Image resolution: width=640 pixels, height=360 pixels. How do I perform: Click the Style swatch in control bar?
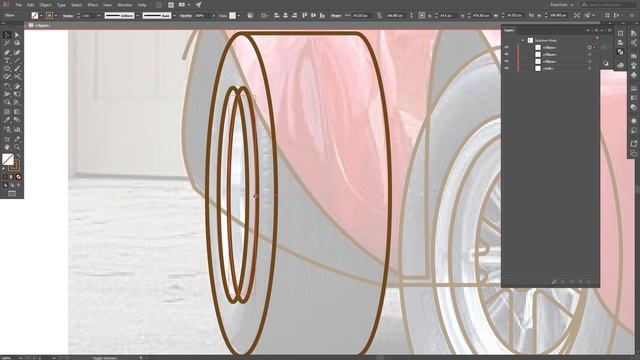click(232, 16)
